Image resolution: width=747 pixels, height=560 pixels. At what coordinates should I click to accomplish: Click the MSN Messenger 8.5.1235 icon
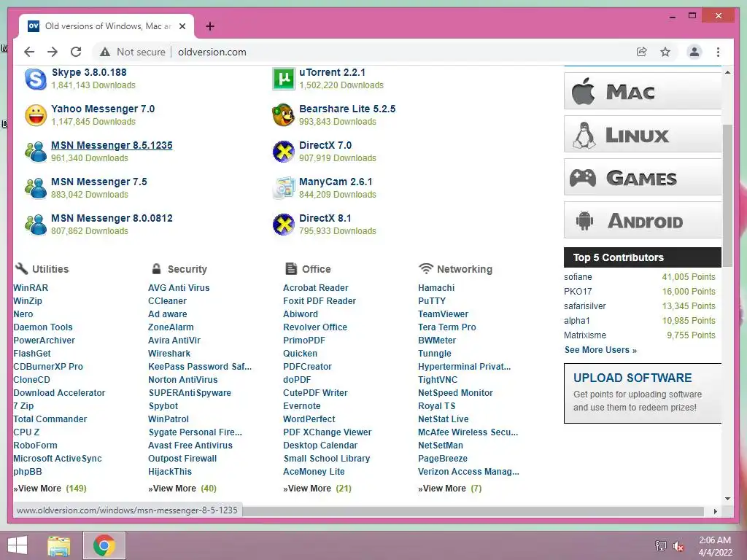tap(36, 152)
